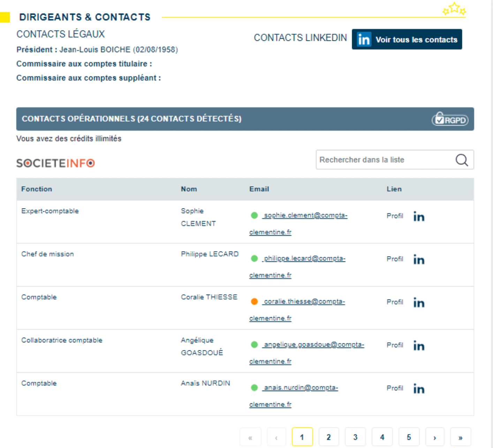Click coralie.thiesse email link
The width and height of the screenshot is (493, 448).
click(x=304, y=302)
